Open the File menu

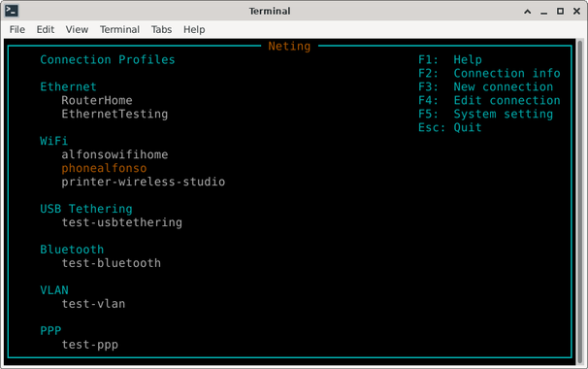[17, 30]
